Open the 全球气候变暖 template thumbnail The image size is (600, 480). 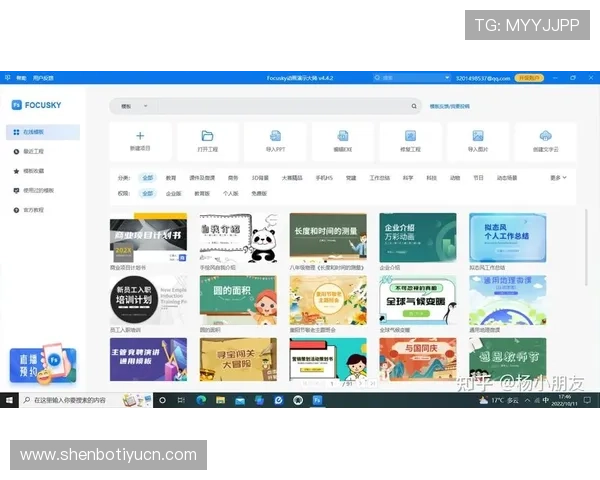coord(418,300)
